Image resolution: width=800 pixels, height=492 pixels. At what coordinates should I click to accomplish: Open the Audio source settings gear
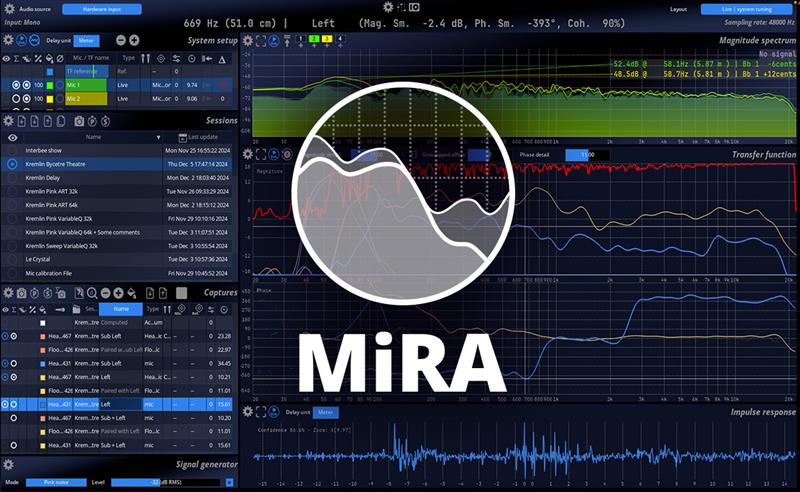click(x=9, y=9)
